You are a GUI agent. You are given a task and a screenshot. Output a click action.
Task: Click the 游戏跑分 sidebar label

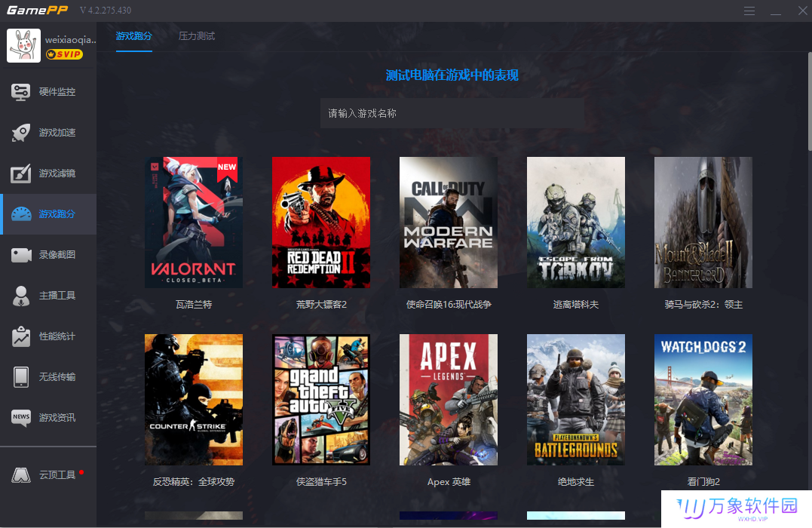coord(57,214)
